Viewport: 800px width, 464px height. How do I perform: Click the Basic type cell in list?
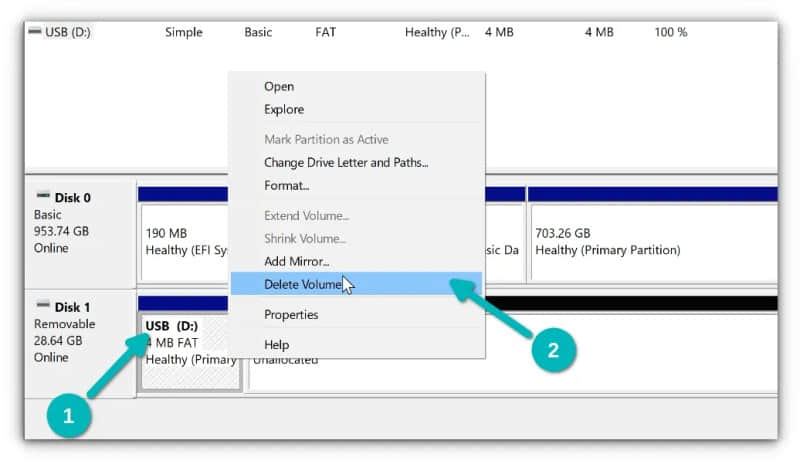tap(258, 32)
